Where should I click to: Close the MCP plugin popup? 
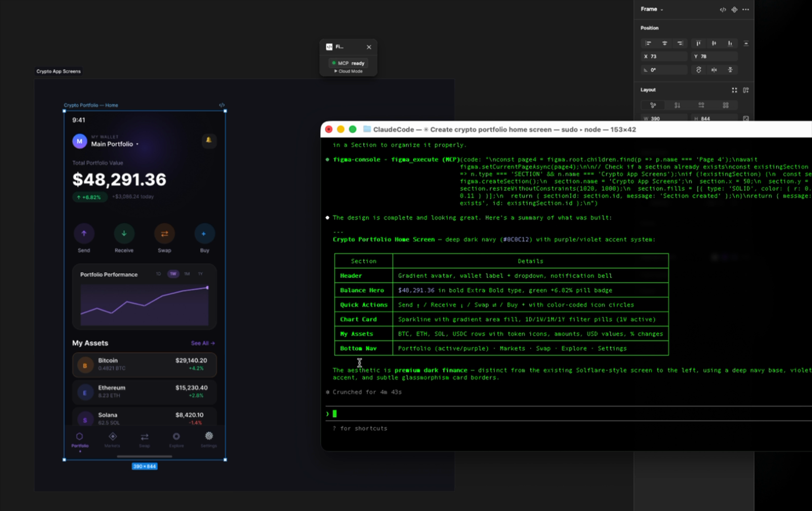369,47
